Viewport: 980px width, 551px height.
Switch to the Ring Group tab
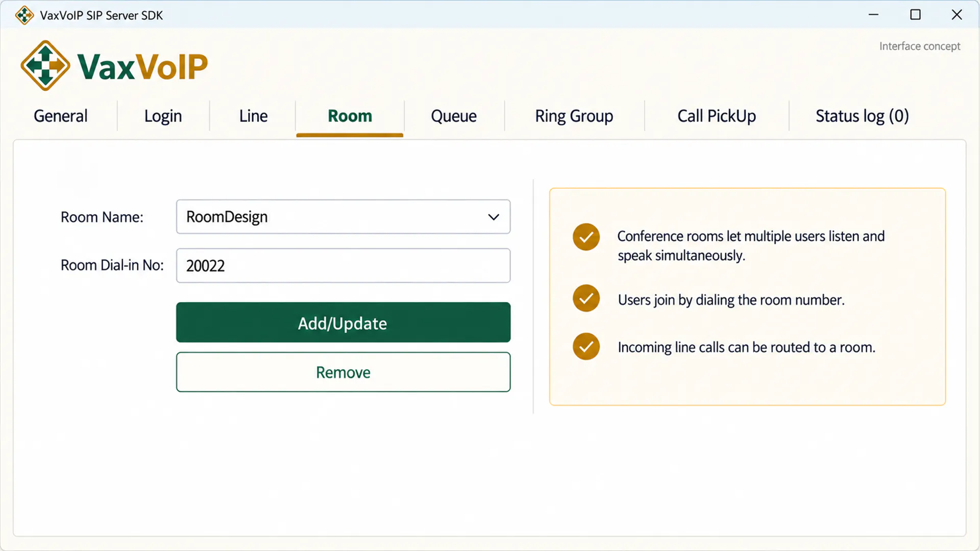(574, 116)
